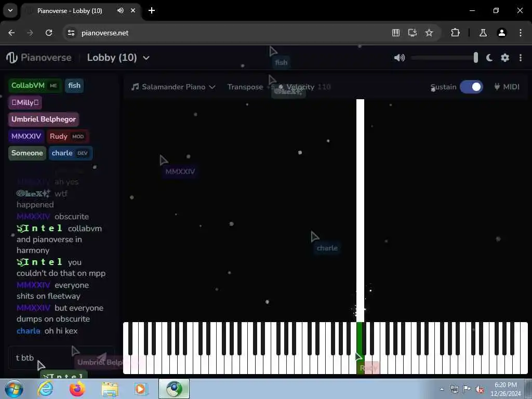This screenshot has height=399, width=532.
Task: Open the network tray icon
Action: [454, 390]
